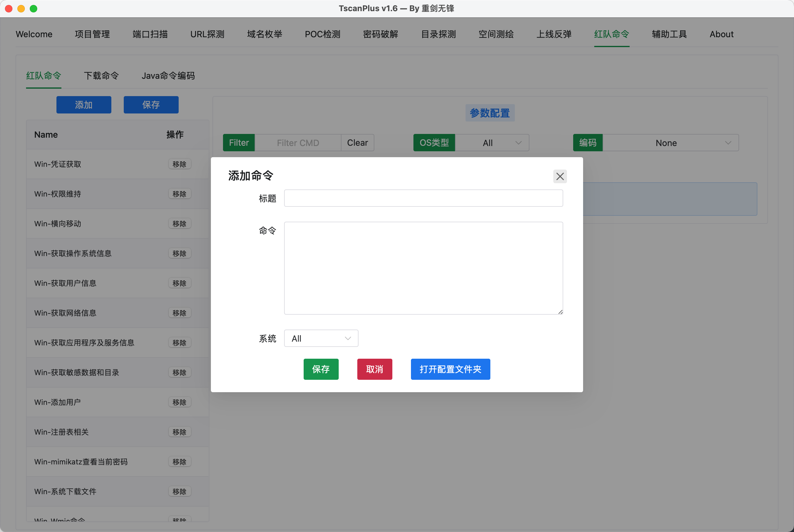
Task: Open the About tab
Action: pos(721,34)
